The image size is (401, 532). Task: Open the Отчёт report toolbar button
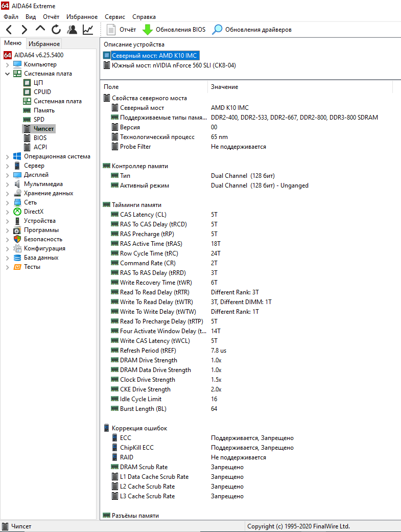[x=122, y=30]
